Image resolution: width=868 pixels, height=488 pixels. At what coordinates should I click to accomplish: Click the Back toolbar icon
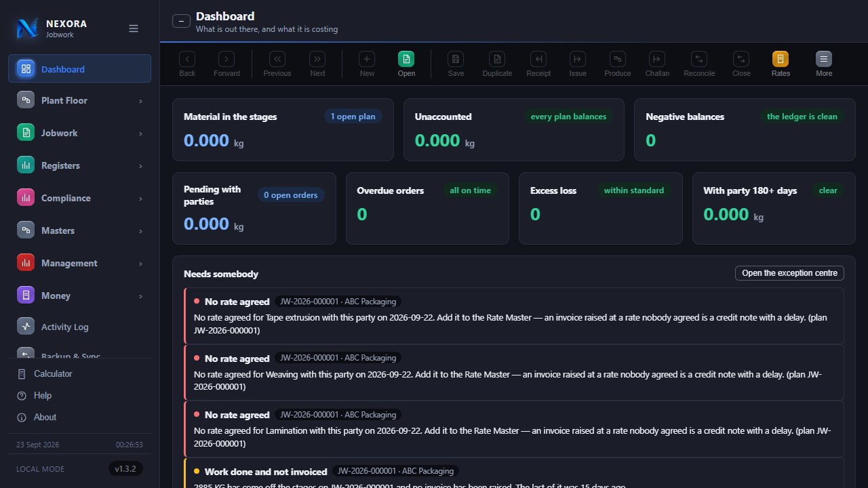(187, 59)
